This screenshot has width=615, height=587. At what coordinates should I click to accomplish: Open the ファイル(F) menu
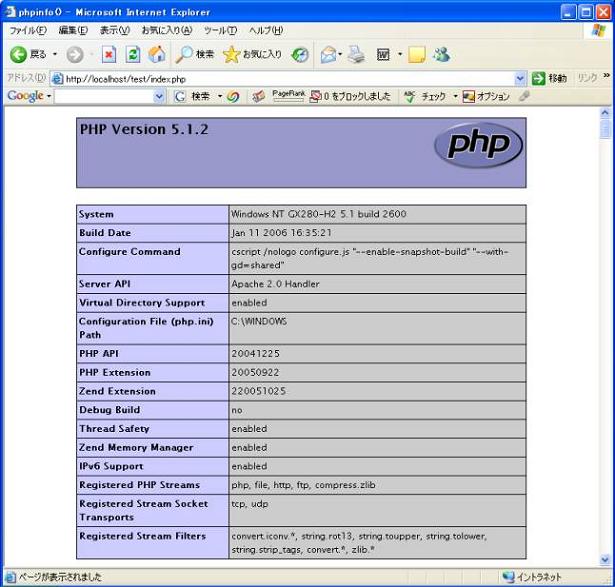[x=28, y=31]
